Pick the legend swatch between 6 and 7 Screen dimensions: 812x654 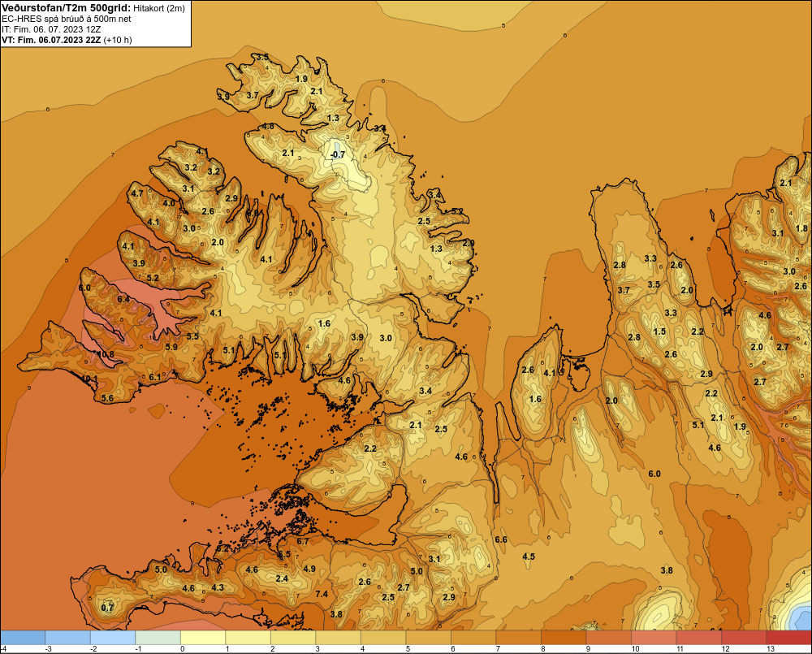[x=473, y=637]
